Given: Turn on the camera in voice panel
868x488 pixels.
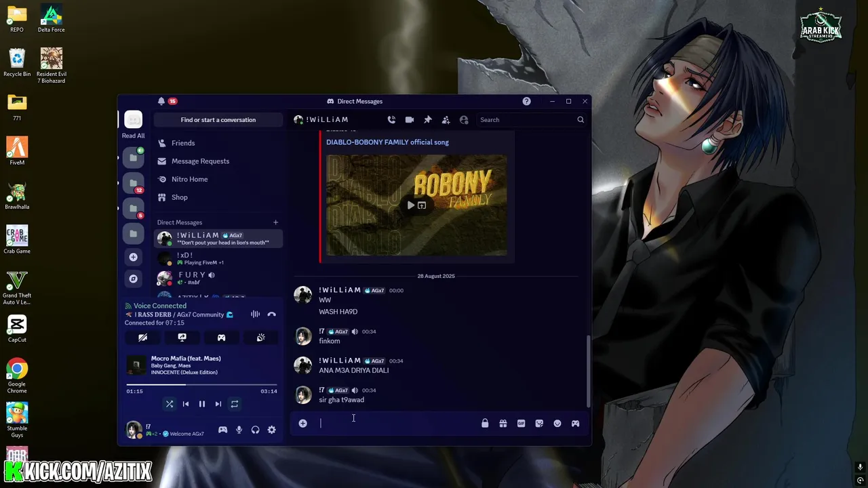Looking at the screenshot, I should [x=142, y=338].
